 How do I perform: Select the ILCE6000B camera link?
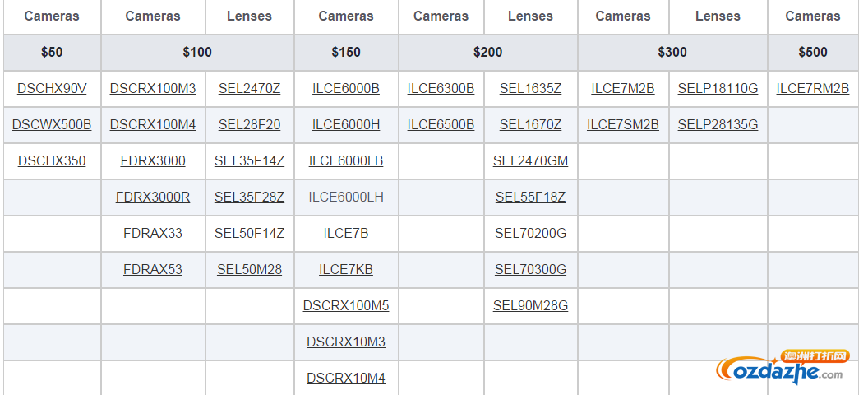[x=346, y=89]
